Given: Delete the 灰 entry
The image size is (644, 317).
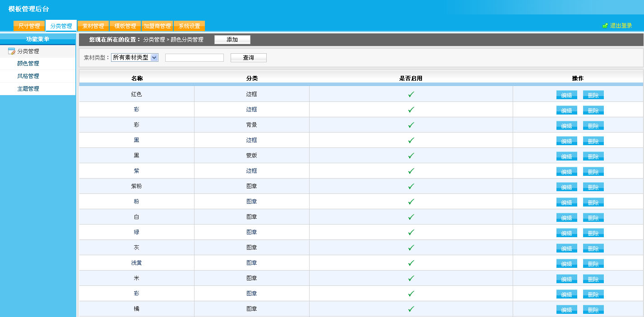Looking at the screenshot, I should (593, 248).
